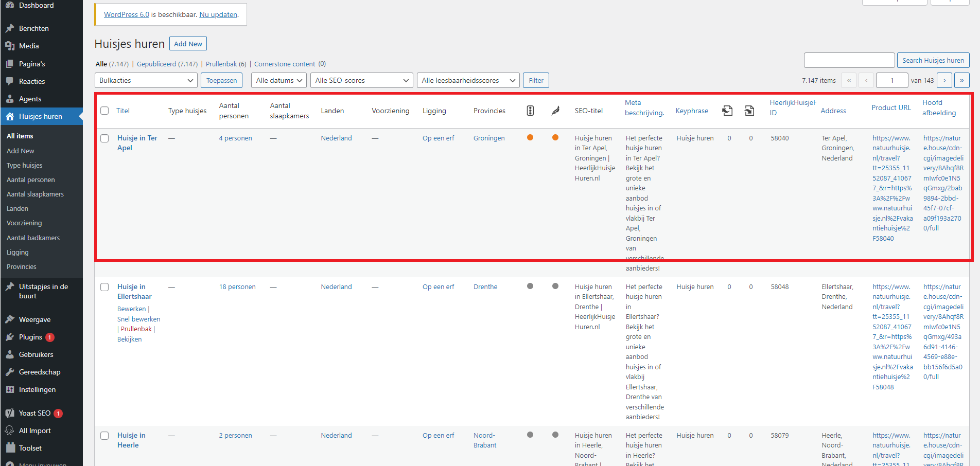Screen dimensions: 980x466
Task: Sort by Keyphrase column header
Action: coord(692,111)
